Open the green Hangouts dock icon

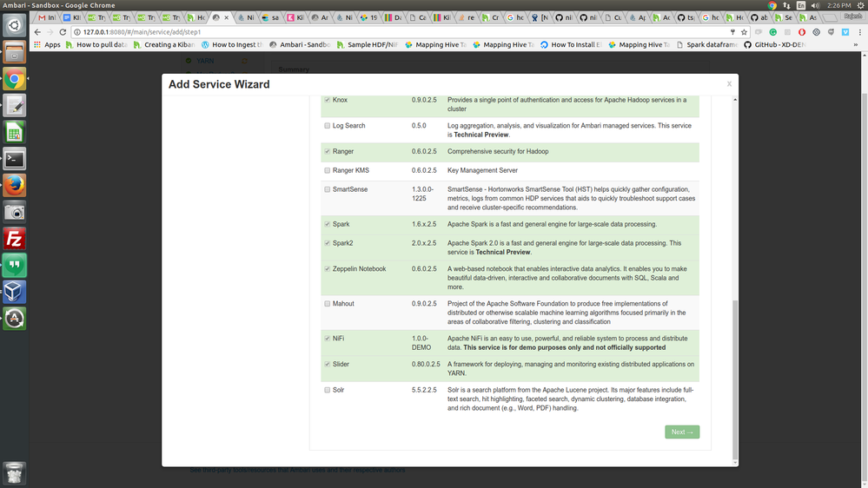tap(15, 265)
